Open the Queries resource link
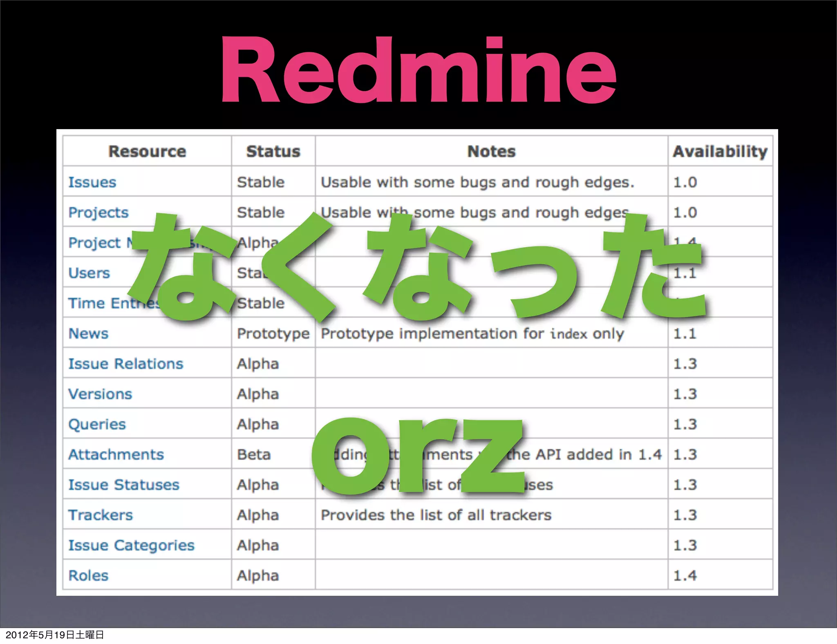 coord(97,424)
